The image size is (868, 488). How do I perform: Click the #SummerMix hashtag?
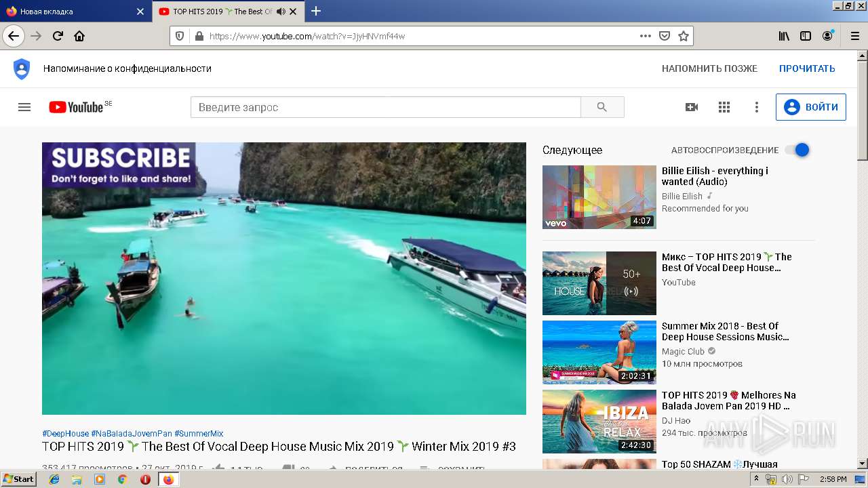click(199, 434)
